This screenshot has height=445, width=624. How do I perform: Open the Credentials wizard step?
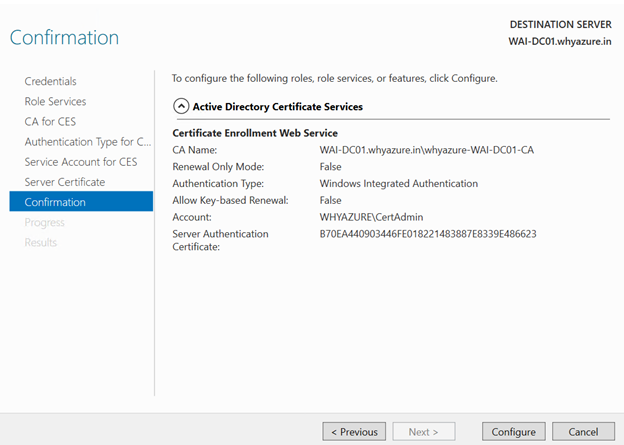(51, 81)
